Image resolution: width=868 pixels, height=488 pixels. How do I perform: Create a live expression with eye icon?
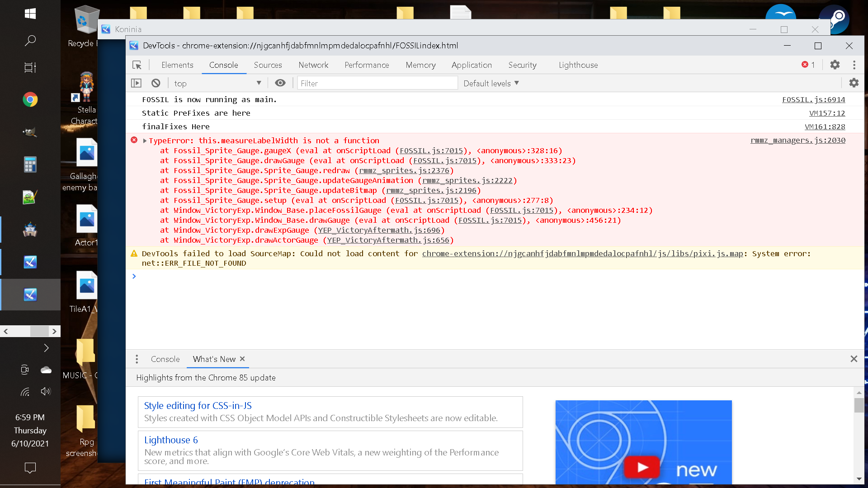(x=280, y=83)
